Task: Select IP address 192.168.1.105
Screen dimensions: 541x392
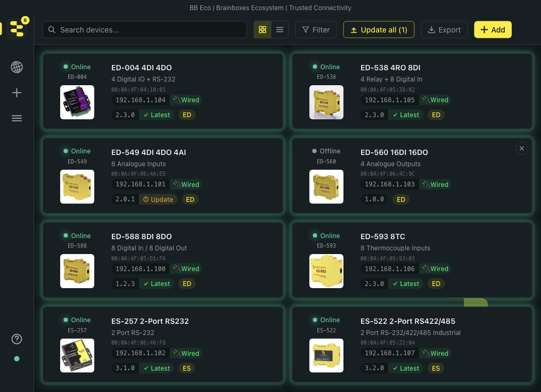Action: pyautogui.click(x=390, y=100)
